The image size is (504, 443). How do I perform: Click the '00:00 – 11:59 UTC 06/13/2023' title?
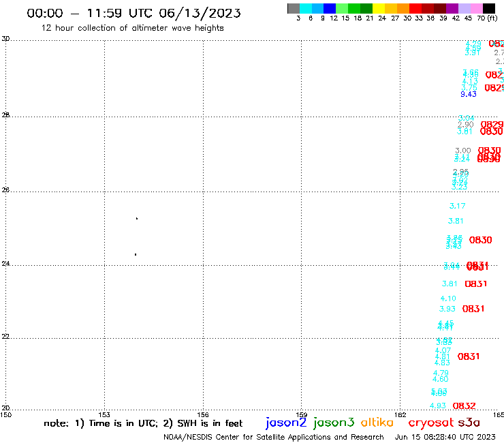pyautogui.click(x=133, y=13)
